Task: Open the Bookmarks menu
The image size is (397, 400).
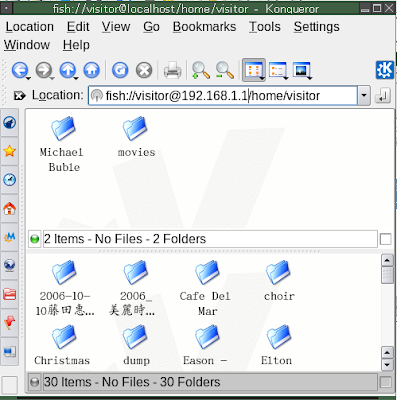Action: (204, 27)
